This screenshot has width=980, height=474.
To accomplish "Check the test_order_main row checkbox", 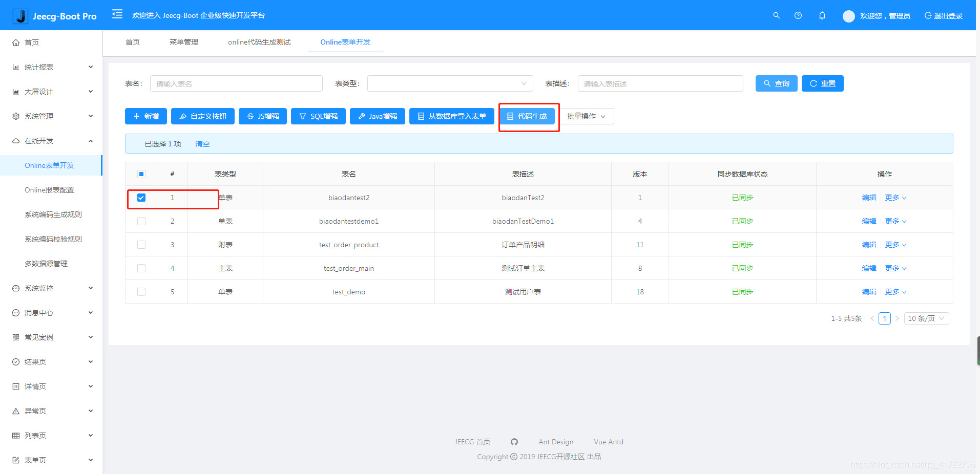I will (x=141, y=268).
